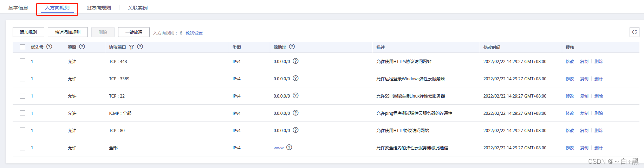The image size is (644, 168).
Task: Check the TCP 22 rule checkbox
Action: (22, 96)
